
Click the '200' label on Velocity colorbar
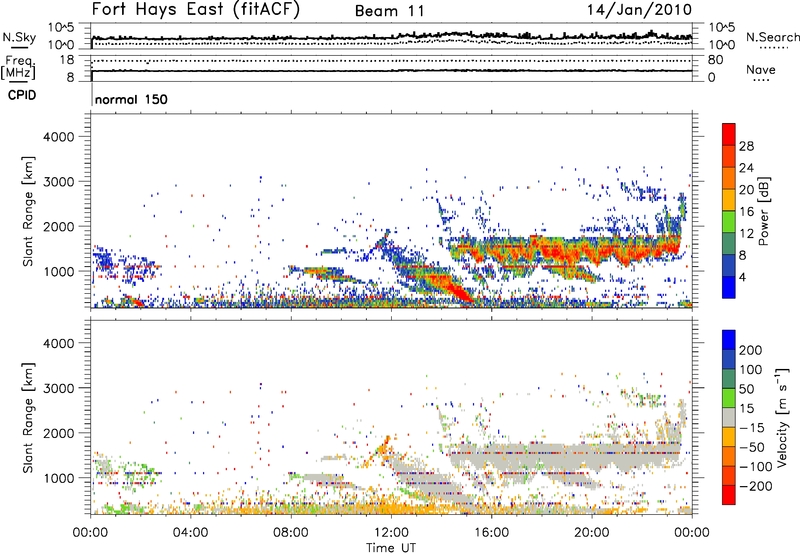point(751,350)
